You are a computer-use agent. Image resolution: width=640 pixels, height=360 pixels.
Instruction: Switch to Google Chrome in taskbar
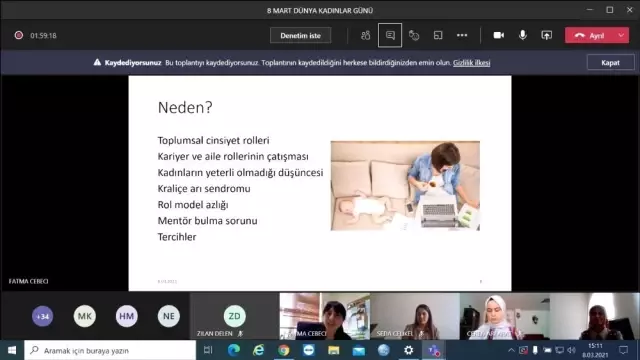coord(283,350)
